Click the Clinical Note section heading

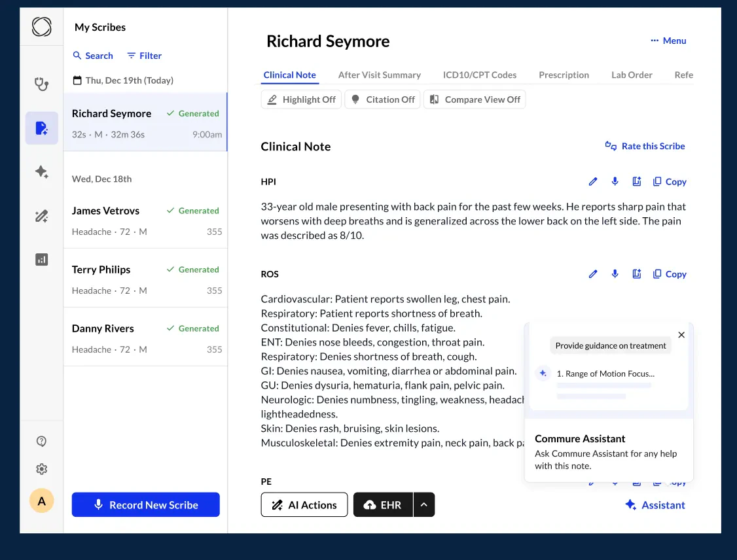(296, 147)
